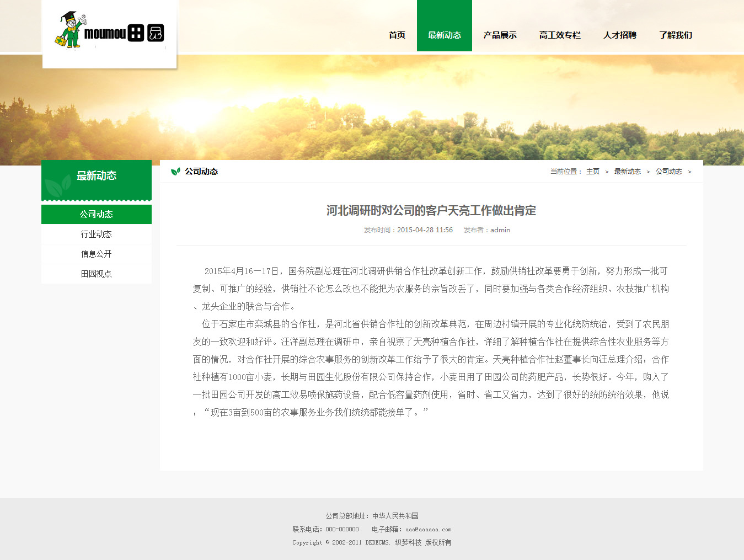Navigate to 人才招聘
The width and height of the screenshot is (744, 560).
pyautogui.click(x=619, y=35)
